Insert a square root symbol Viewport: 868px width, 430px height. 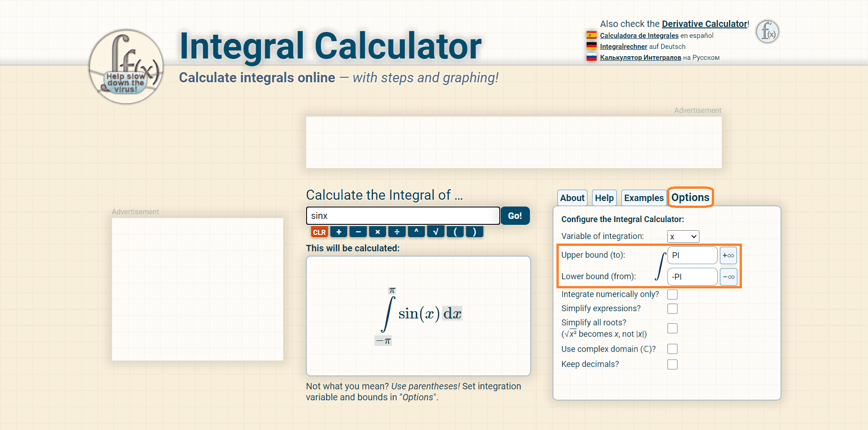[x=436, y=232]
